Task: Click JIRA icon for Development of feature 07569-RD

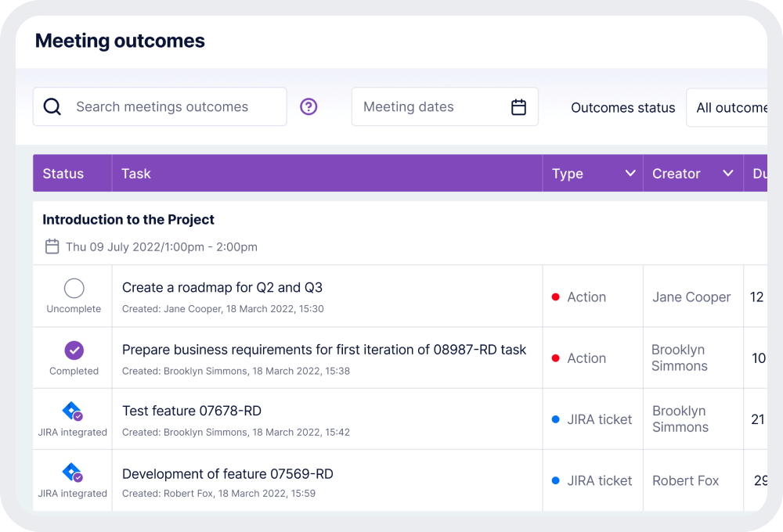Action: pyautogui.click(x=72, y=473)
